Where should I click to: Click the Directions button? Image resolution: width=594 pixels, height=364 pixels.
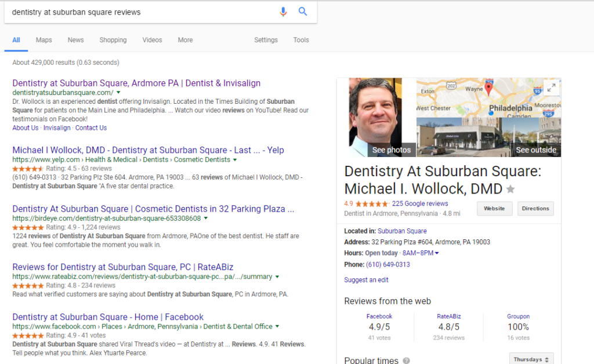click(535, 209)
